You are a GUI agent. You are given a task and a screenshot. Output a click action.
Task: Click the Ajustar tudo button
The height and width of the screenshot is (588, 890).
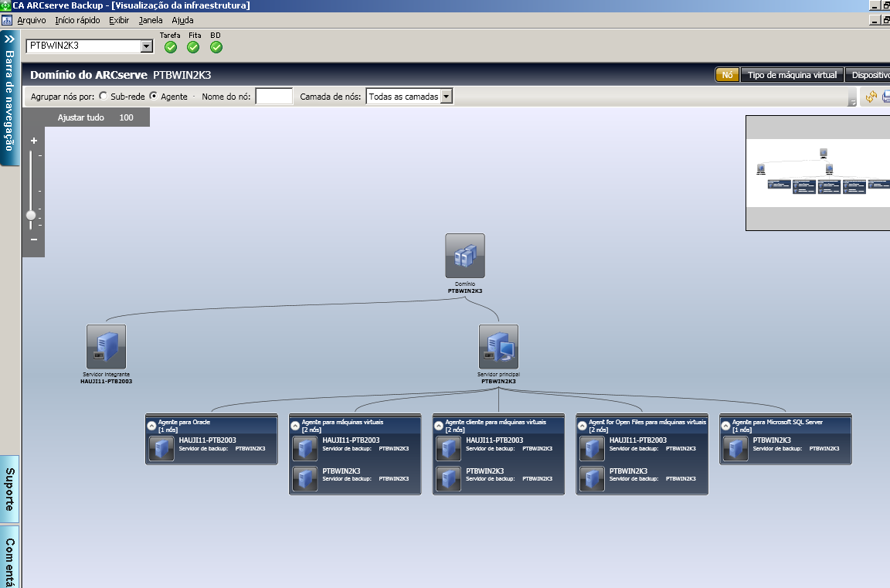(x=80, y=117)
